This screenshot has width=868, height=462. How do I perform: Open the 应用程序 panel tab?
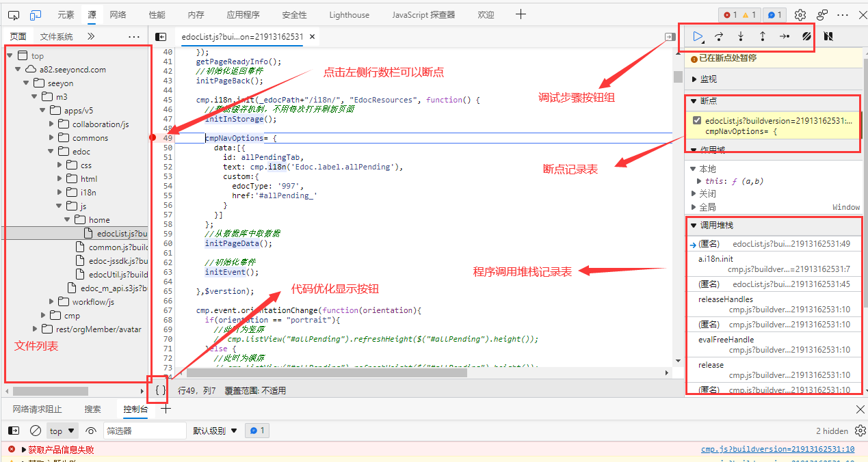click(x=243, y=14)
